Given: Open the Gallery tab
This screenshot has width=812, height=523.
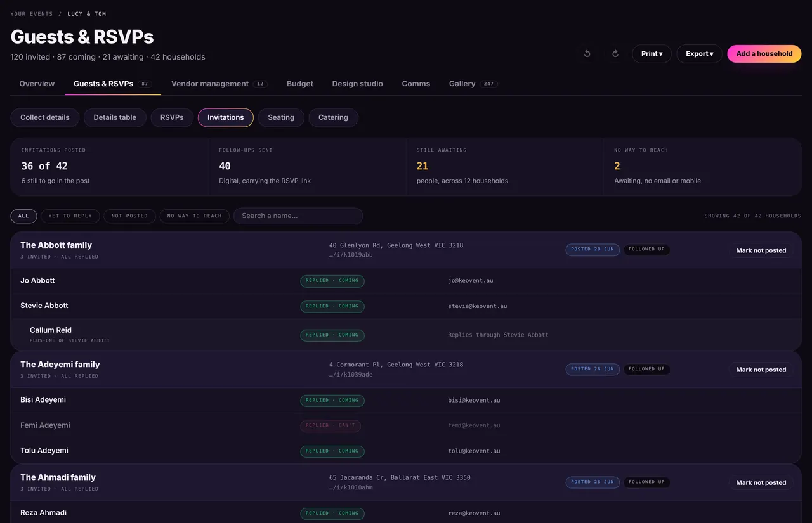Looking at the screenshot, I should click(x=473, y=84).
